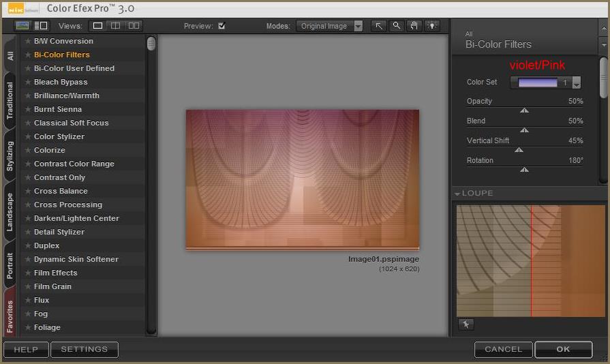This screenshot has width=610, height=364.
Task: Switch to side-by-side preview view
Action: point(134,26)
